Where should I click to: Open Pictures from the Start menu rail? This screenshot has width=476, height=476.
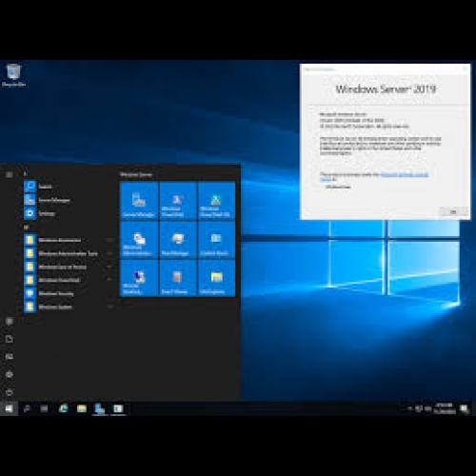tap(10, 357)
